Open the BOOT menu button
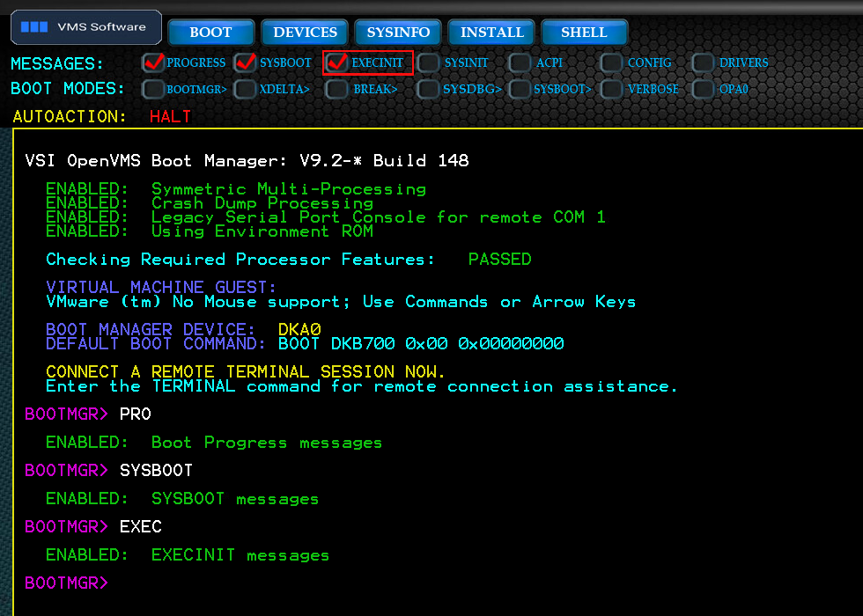This screenshot has width=863, height=616. [210, 33]
